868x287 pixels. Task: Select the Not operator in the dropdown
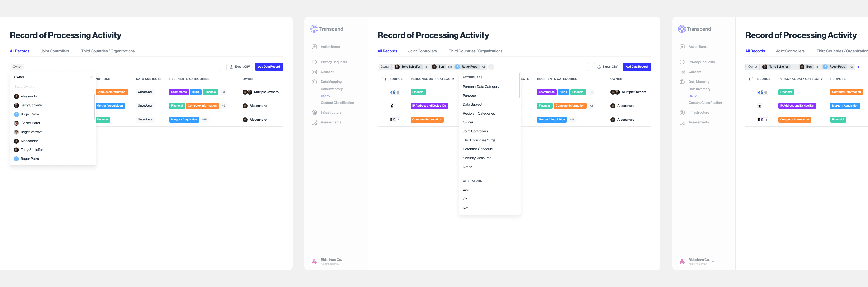[x=465, y=208]
